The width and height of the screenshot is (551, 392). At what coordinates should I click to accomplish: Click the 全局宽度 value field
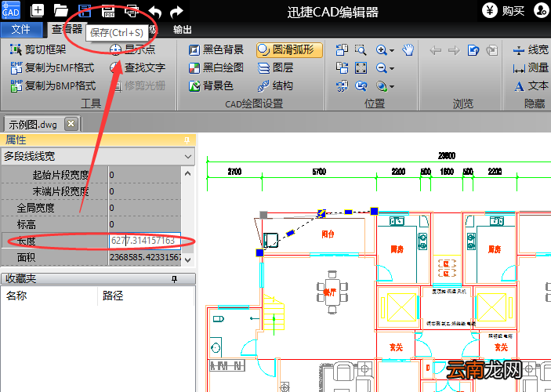click(145, 208)
